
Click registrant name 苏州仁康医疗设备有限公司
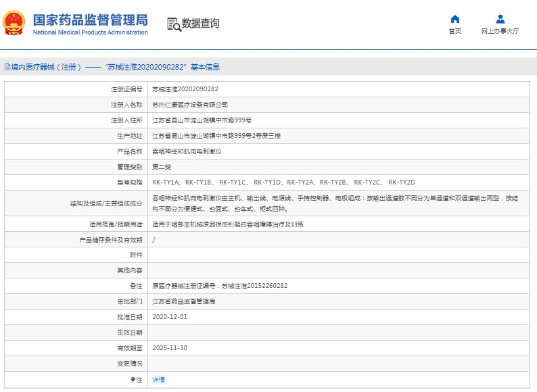tap(190, 105)
